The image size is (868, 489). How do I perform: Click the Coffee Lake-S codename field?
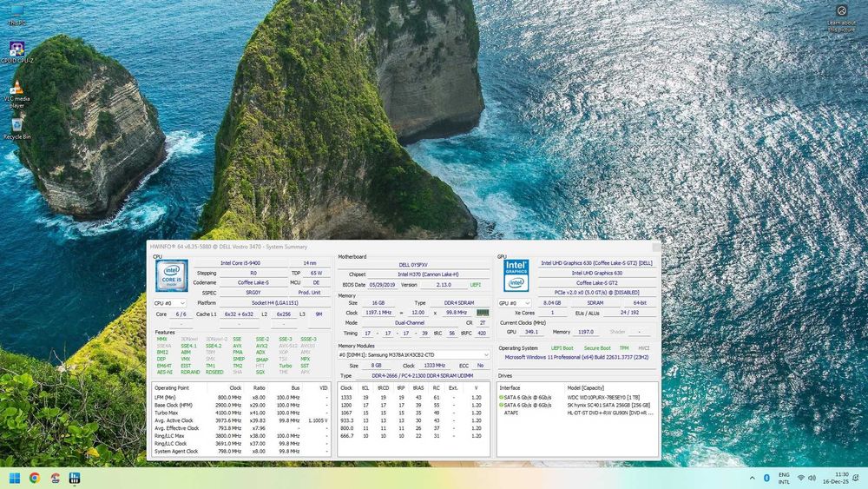(253, 282)
